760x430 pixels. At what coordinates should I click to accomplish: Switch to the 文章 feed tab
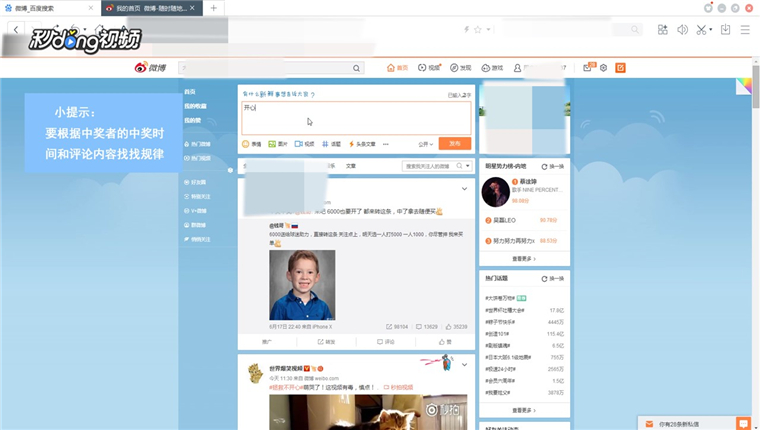[351, 166]
